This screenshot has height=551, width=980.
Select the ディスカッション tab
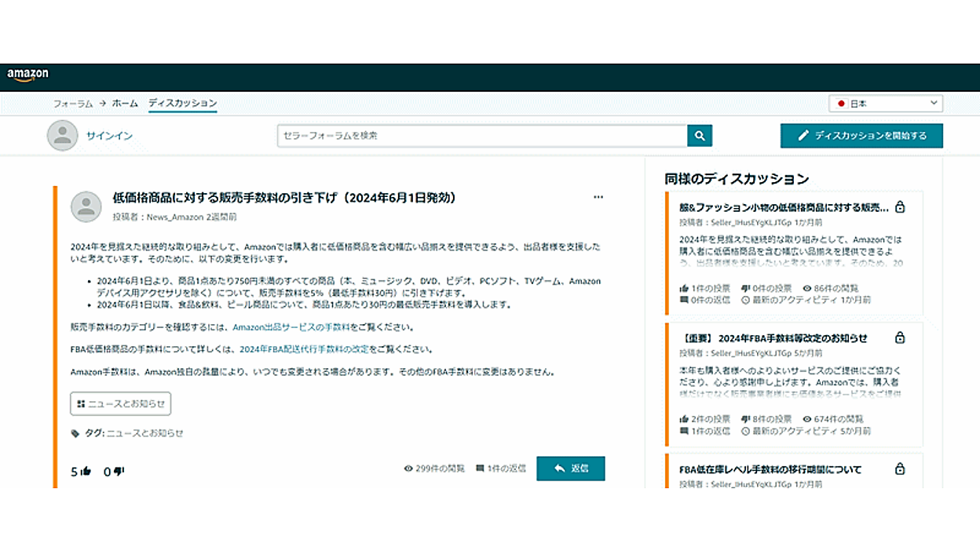(182, 104)
